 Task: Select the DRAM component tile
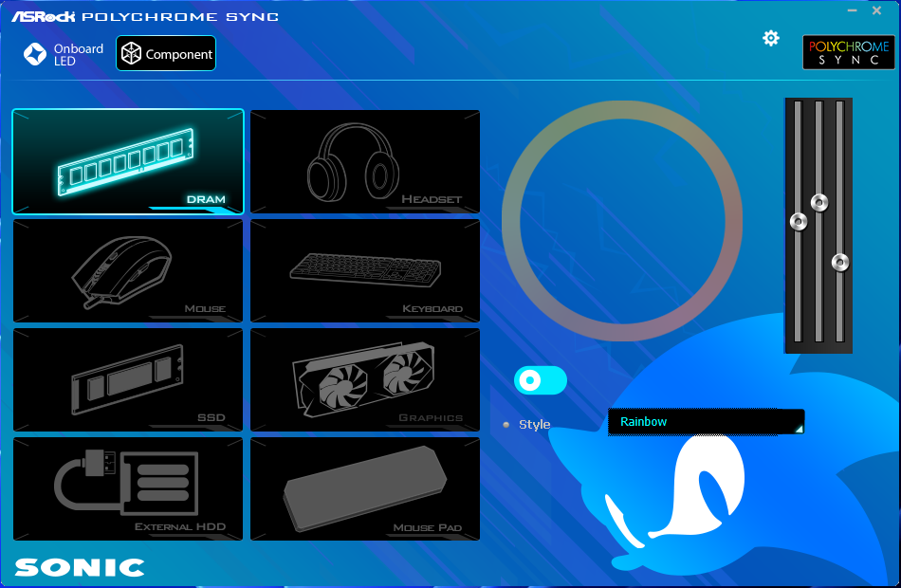(128, 161)
